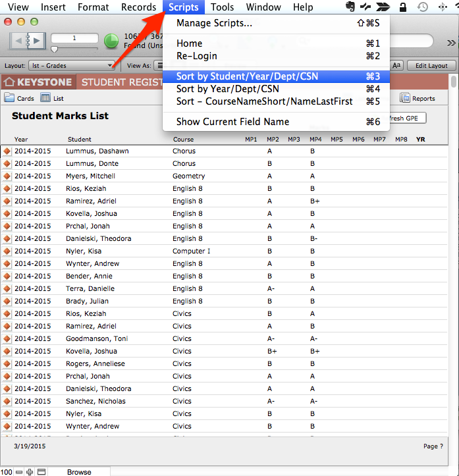Select Sort by Student/Year/Dept/CSN
The height and width of the screenshot is (476, 459).
(x=247, y=76)
